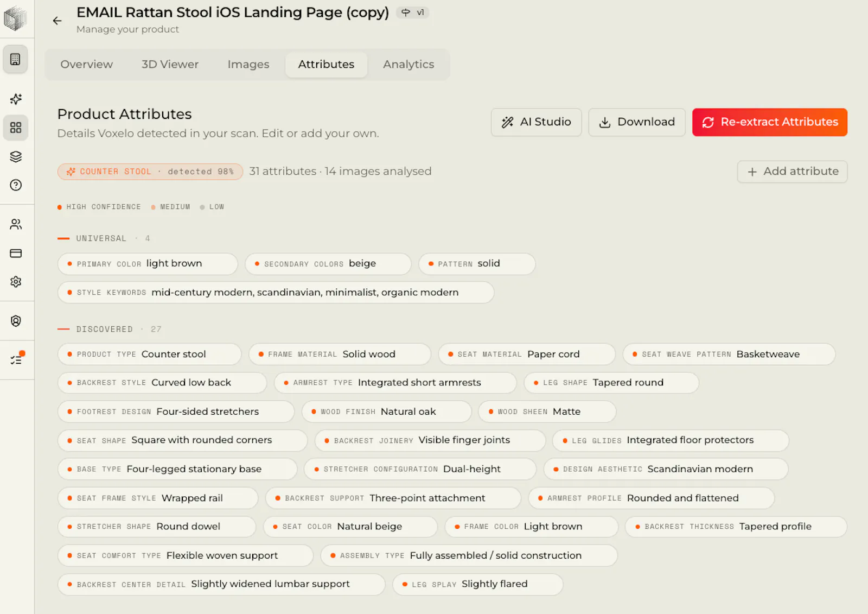This screenshot has width=868, height=614.
Task: Switch to the Images tab
Action: click(248, 65)
